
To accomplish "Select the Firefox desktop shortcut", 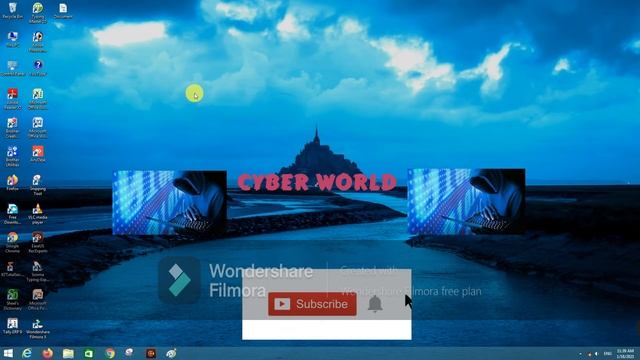I will (x=13, y=183).
